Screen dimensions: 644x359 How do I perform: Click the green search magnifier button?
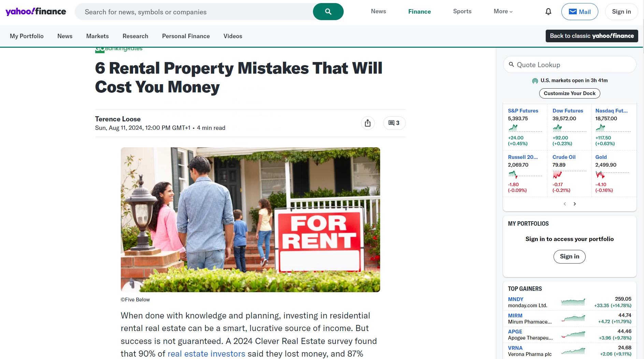click(x=328, y=12)
